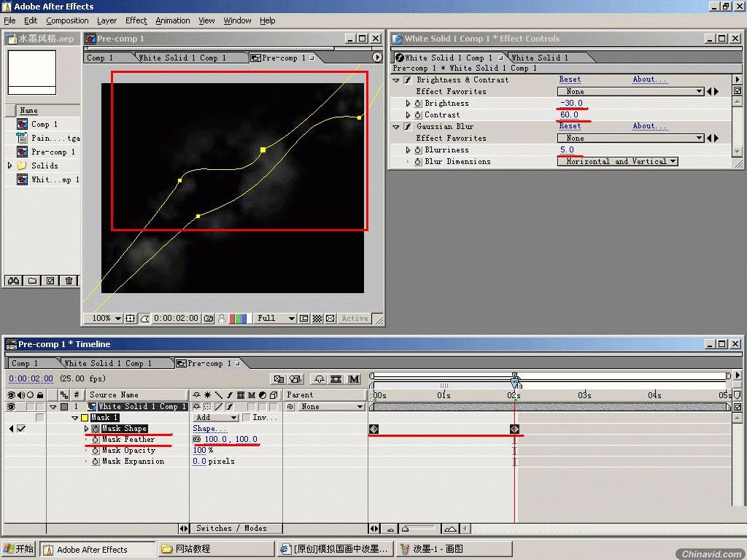Click About for Gaussian Blur
The width and height of the screenshot is (747, 560).
click(x=650, y=126)
